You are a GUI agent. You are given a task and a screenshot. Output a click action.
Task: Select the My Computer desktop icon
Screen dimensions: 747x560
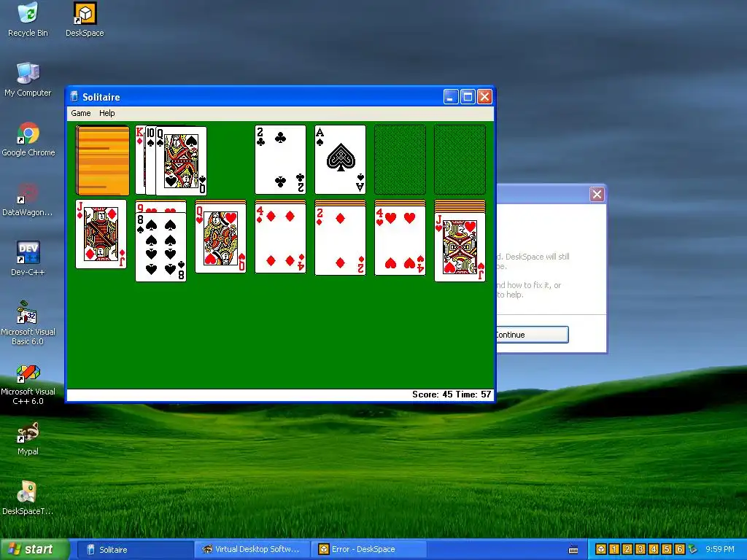28,79
